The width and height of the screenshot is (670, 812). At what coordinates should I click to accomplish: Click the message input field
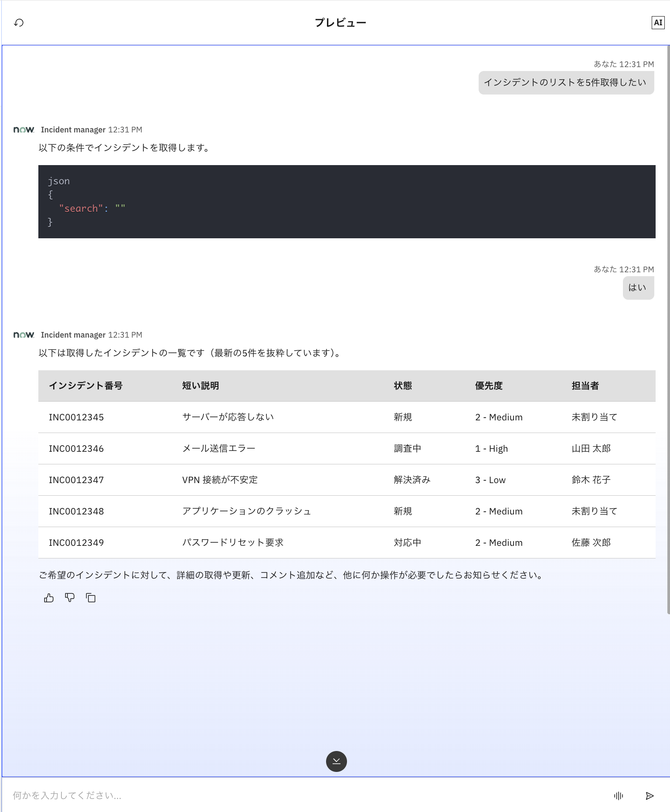(305, 795)
